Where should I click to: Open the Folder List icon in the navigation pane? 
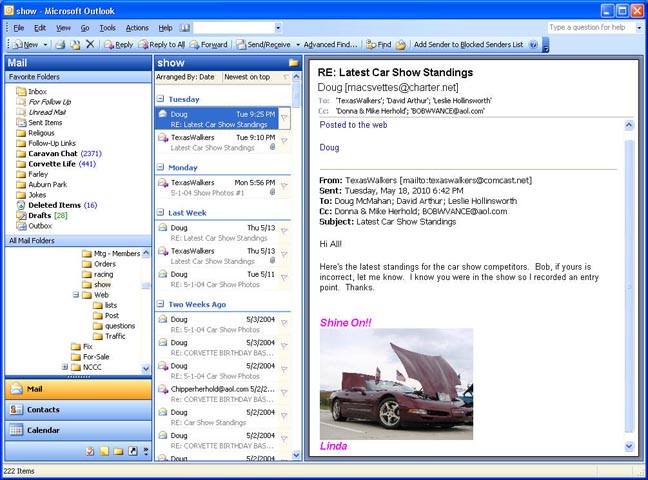point(118,451)
